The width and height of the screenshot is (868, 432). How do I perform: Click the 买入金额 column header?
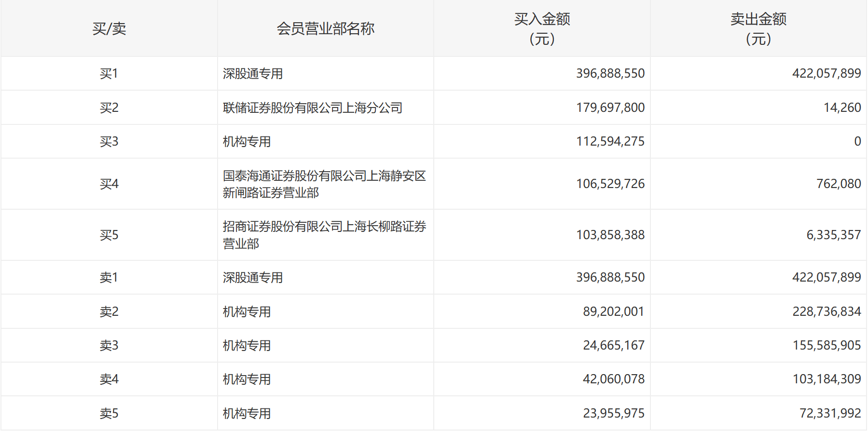click(x=542, y=29)
